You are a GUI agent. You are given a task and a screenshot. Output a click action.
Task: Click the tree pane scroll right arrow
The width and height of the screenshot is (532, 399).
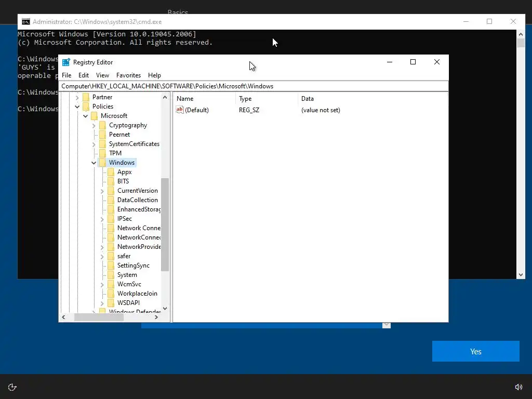(156, 317)
